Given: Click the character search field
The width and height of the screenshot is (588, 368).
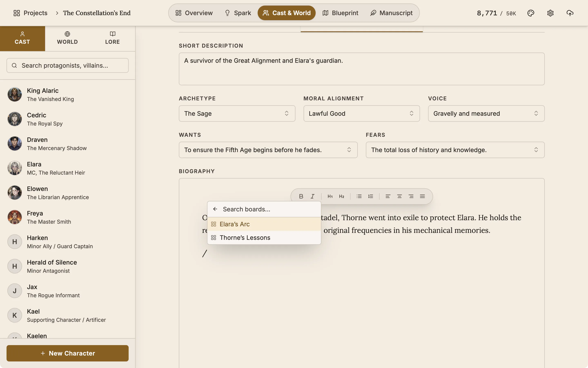Looking at the screenshot, I should [x=68, y=65].
